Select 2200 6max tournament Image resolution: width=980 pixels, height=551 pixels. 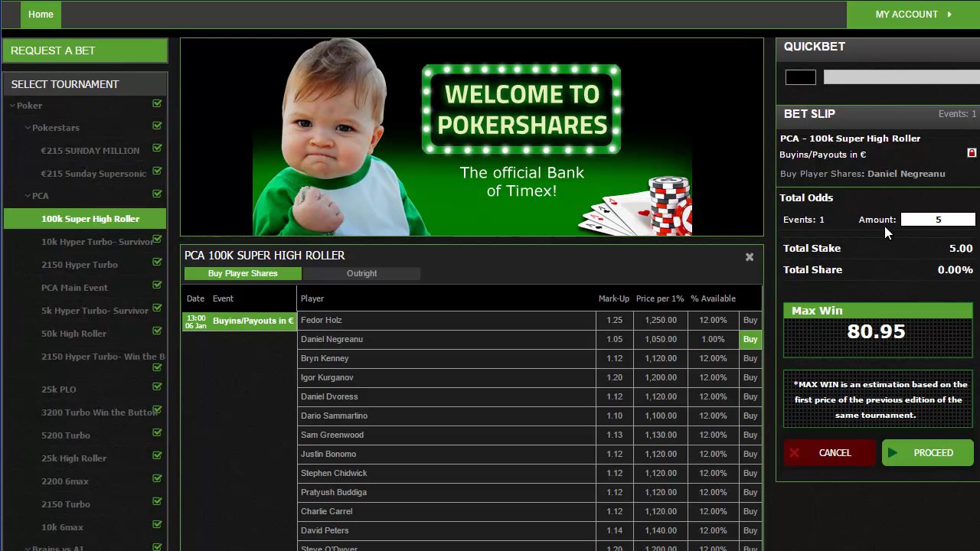tap(65, 481)
